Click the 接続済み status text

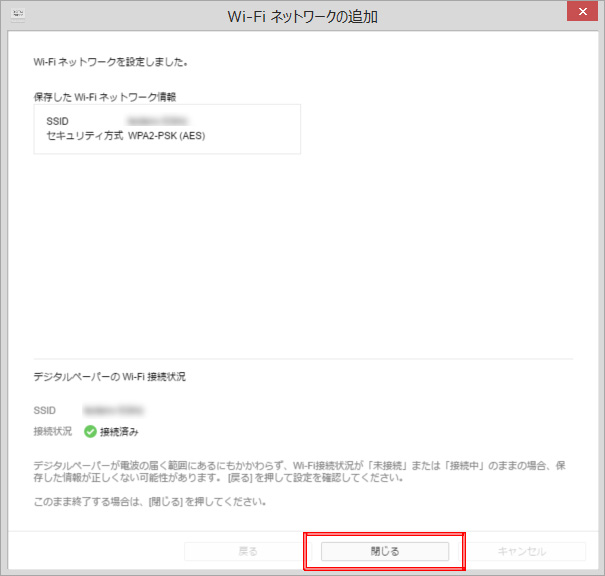coord(119,432)
